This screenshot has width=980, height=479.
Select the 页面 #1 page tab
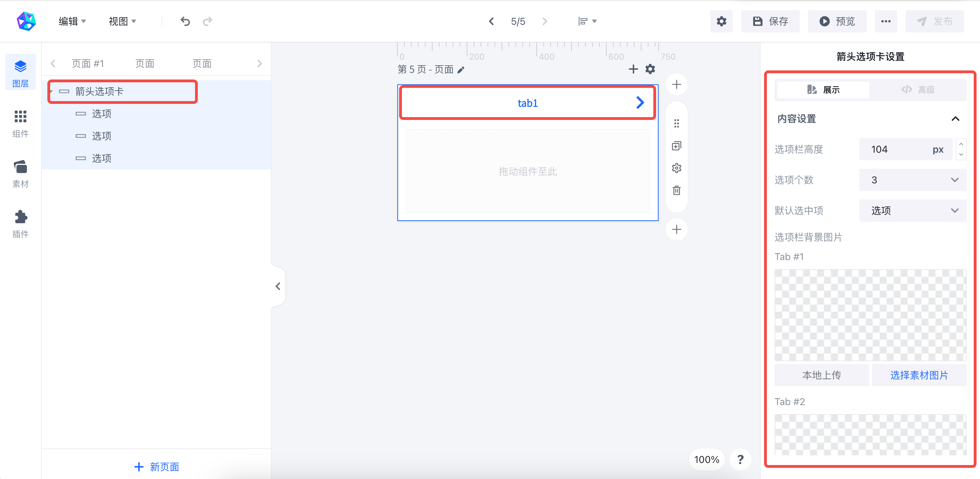click(88, 63)
